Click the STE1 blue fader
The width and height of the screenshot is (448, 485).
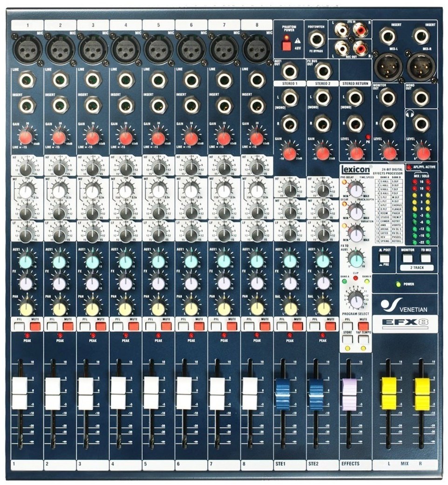(282, 393)
